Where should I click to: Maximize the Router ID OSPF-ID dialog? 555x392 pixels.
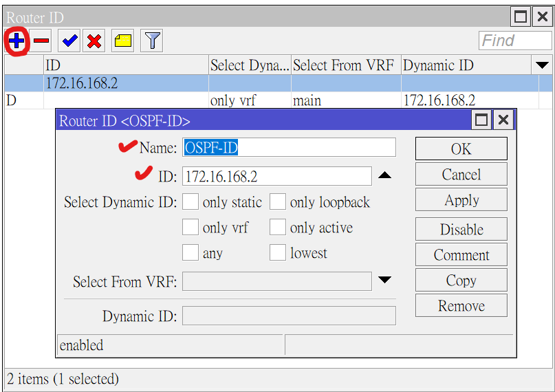click(482, 120)
